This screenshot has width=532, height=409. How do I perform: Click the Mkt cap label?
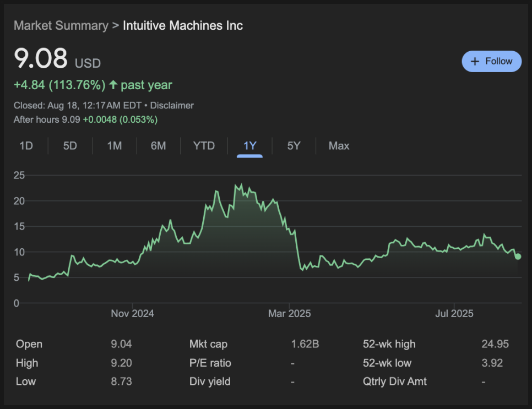(x=208, y=344)
